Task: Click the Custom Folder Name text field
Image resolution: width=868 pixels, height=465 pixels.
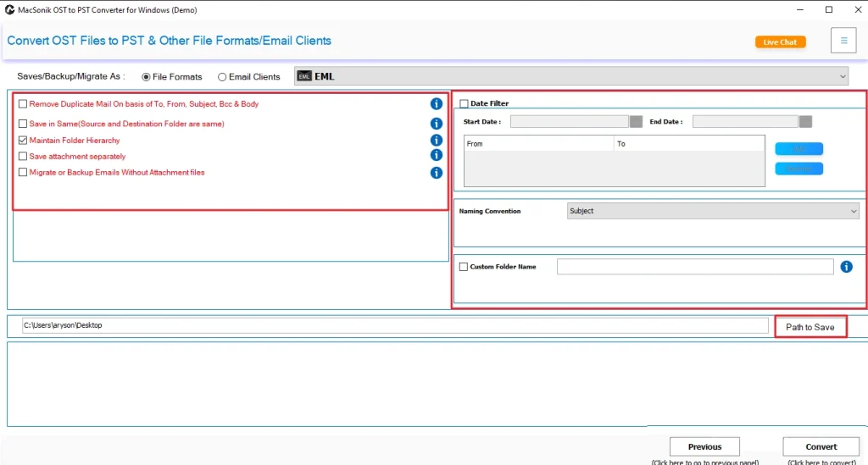Action: coord(694,267)
